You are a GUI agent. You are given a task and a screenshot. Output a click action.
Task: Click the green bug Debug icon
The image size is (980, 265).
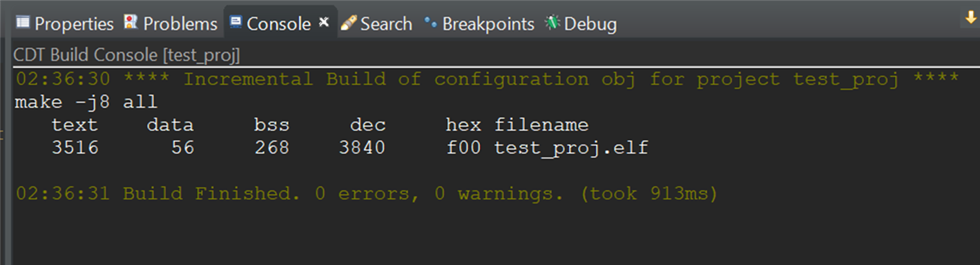point(552,23)
